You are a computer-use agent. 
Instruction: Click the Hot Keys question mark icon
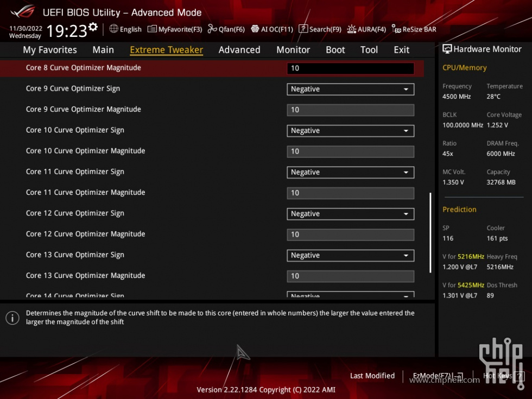[519, 376]
